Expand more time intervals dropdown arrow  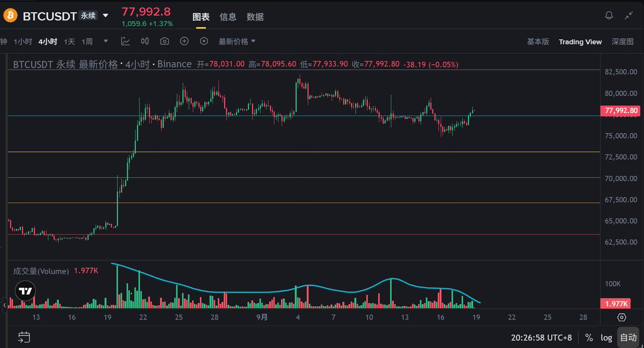click(x=106, y=41)
